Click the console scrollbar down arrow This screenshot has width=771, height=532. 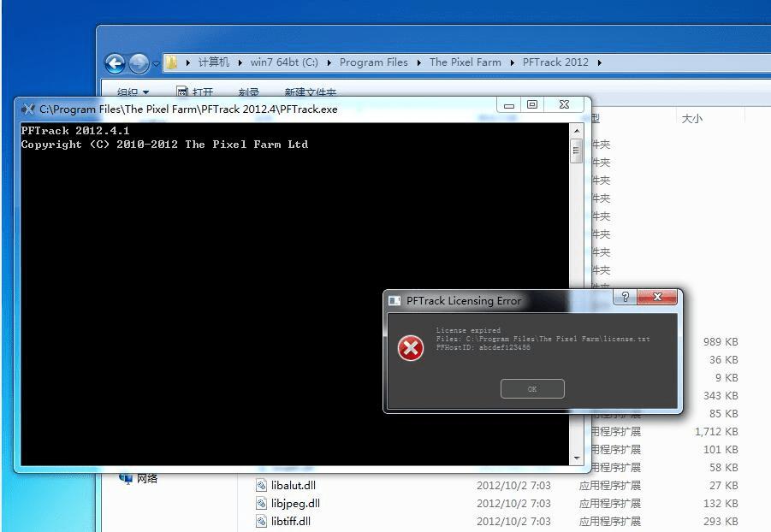point(576,458)
